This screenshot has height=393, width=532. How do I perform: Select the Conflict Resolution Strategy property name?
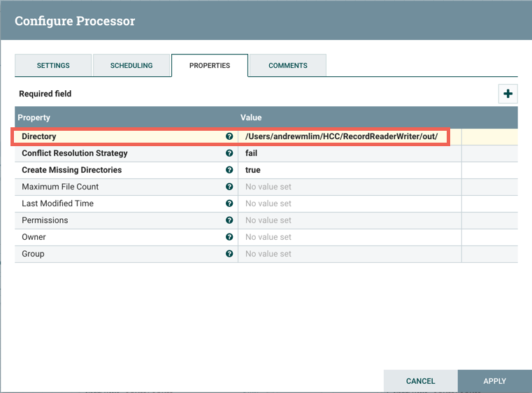[x=75, y=153]
